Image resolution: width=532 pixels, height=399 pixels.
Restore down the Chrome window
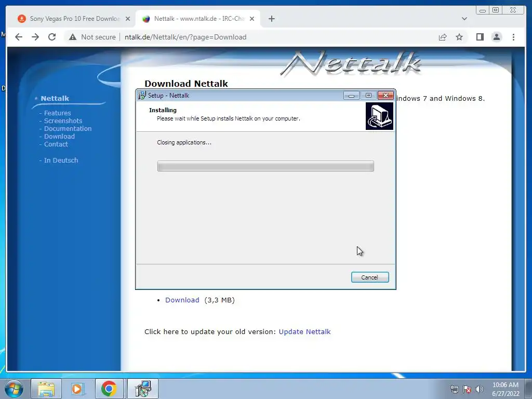coord(495,10)
